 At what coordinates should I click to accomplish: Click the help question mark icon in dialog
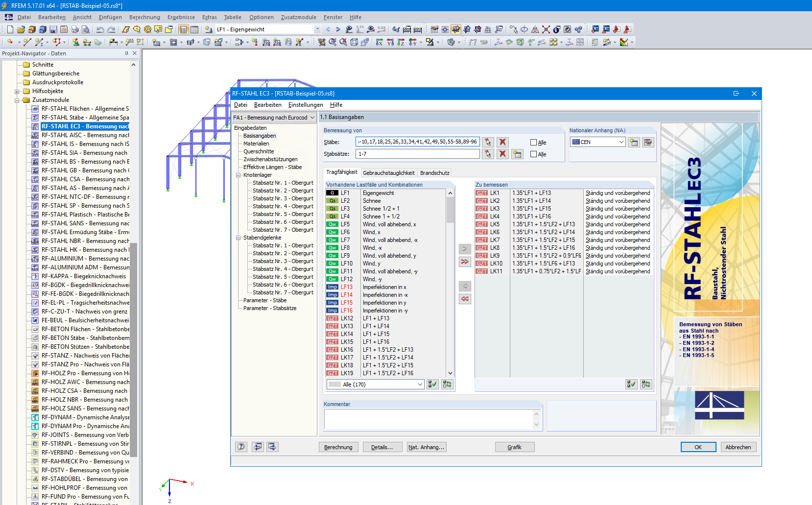[241, 447]
